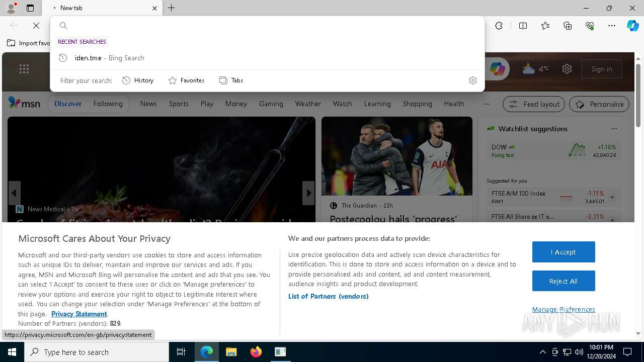Screen dimensions: 644x362
Task: Filter search by Favorites
Action: coord(186,80)
